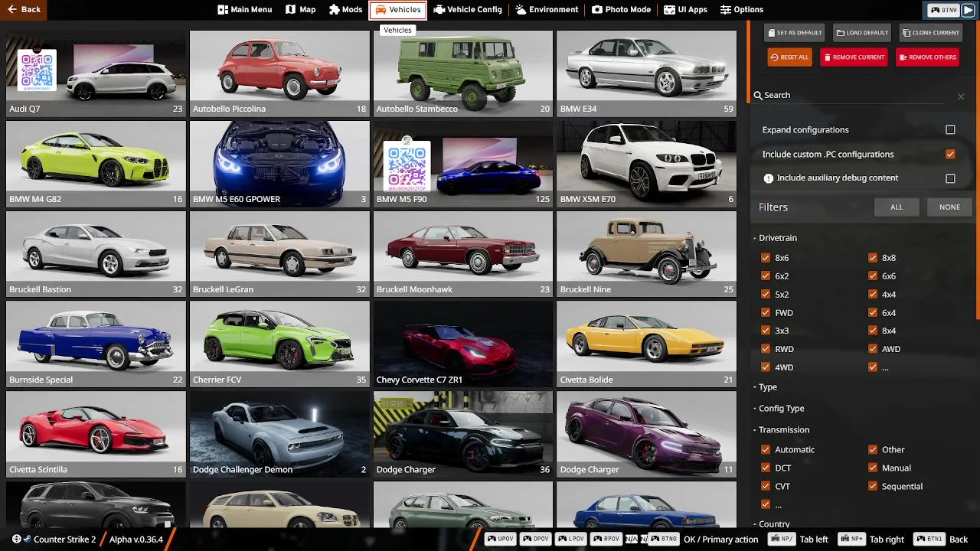Click the UPOV gamepad binding icon
980x551 pixels.
(x=500, y=540)
